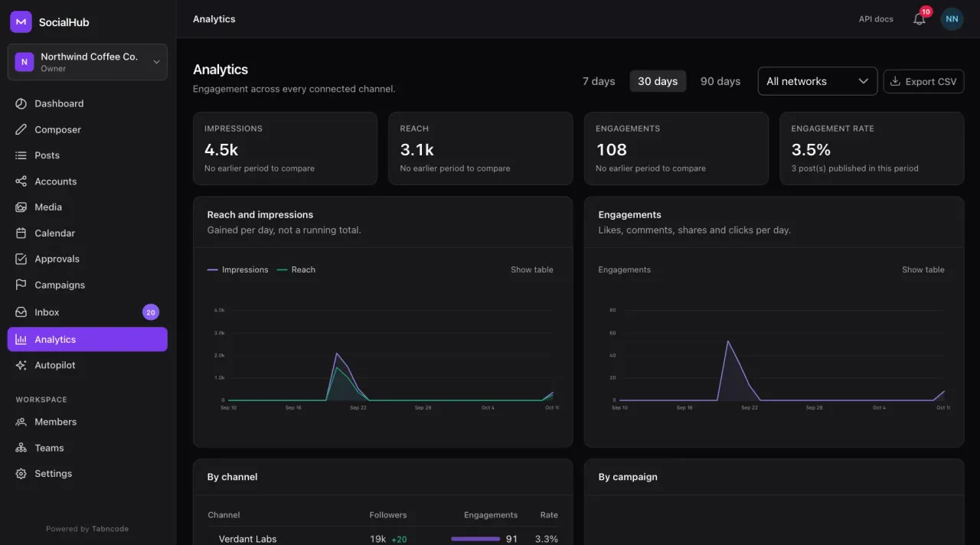Open workspace Settings

coord(87,474)
